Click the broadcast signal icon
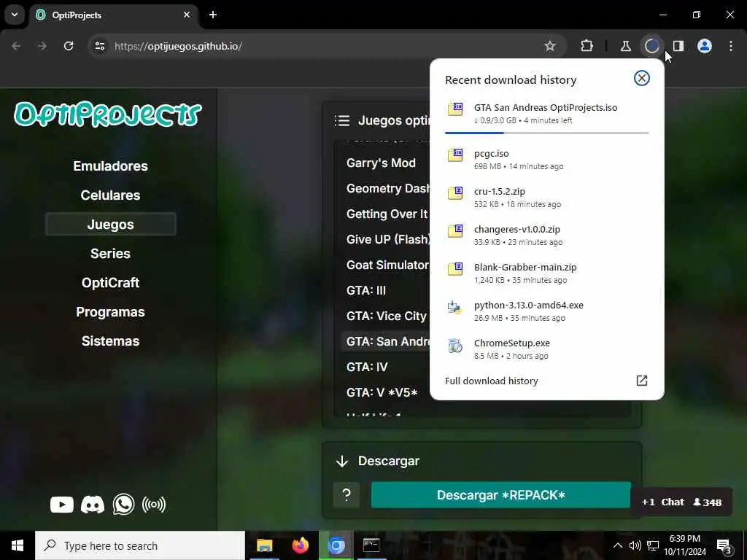 (x=154, y=505)
